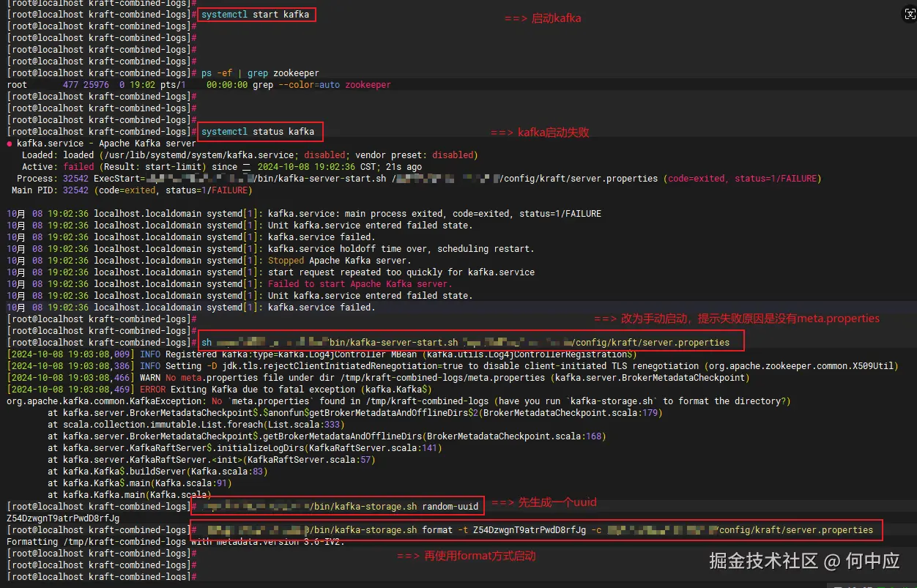The width and height of the screenshot is (917, 588).
Task: Click '(org.apache.zookeeper.common.X509Util)' logger name
Action: pyautogui.click(x=800, y=366)
